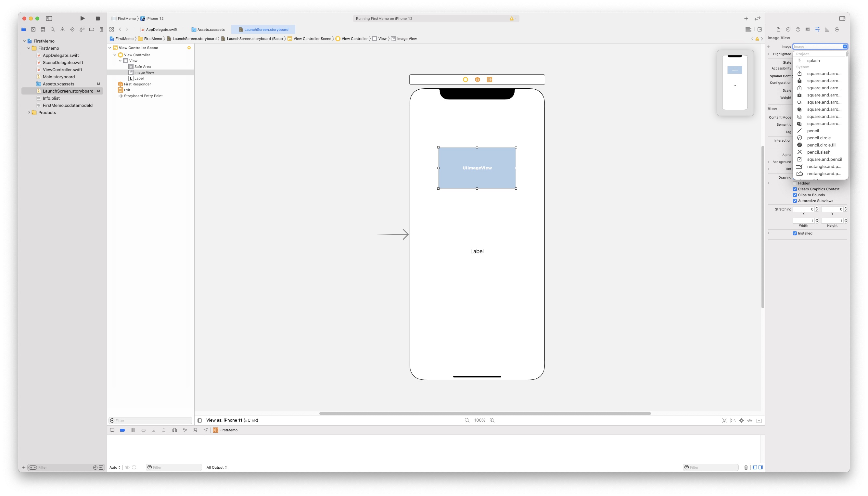
Task: Expand the Products folder
Action: pos(29,112)
